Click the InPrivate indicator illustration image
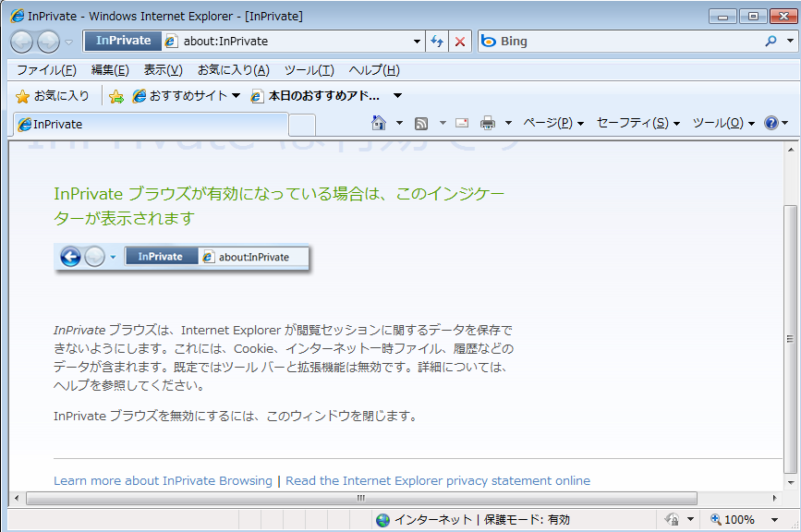Screen dimensions: 801x532 [x=183, y=258]
